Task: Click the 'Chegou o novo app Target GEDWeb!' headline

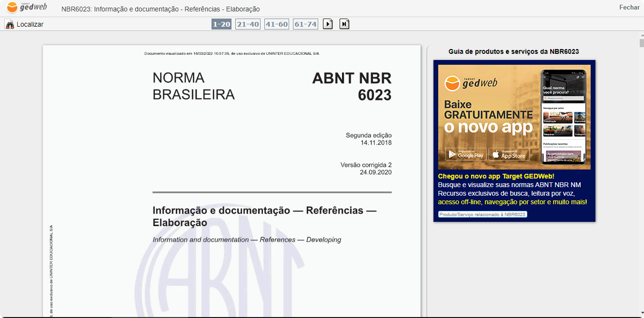Action: tap(496, 176)
